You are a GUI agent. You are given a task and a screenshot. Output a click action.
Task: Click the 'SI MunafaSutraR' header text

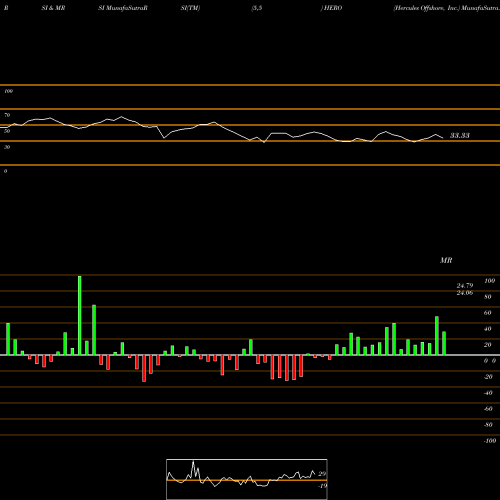point(123,8)
